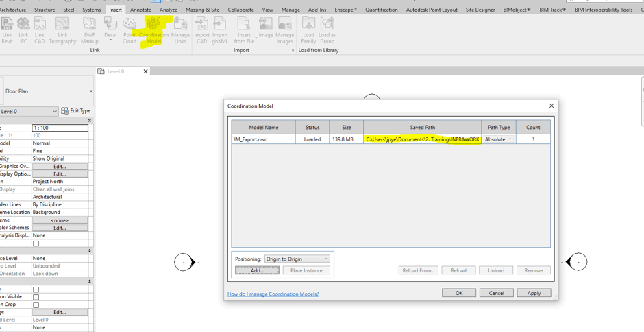This screenshot has height=332, width=644.
Task: Open the BIM Interoperability Tools tab
Action: (x=604, y=10)
